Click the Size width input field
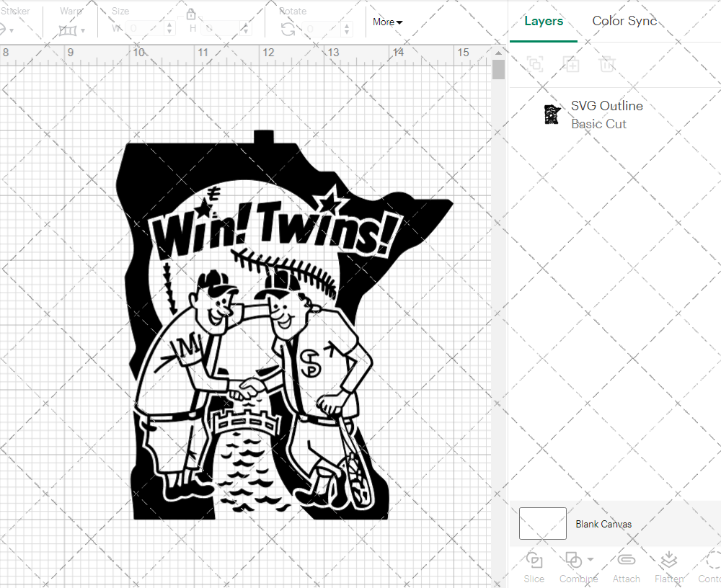 point(144,29)
